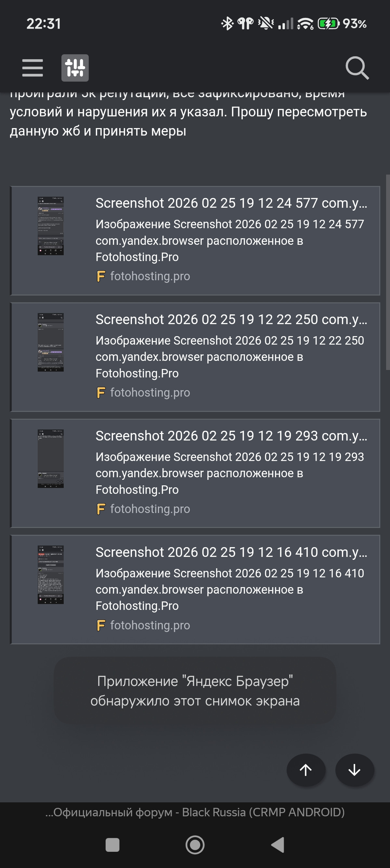Viewport: 390px width, 868px height.
Task: Toggle the forum settings sliders button
Action: [75, 68]
